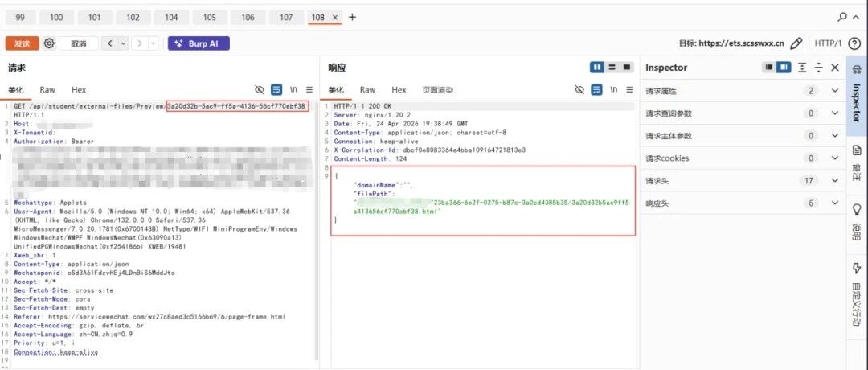Toggle response \n newline display
The image size is (868, 370).
coord(614,90)
